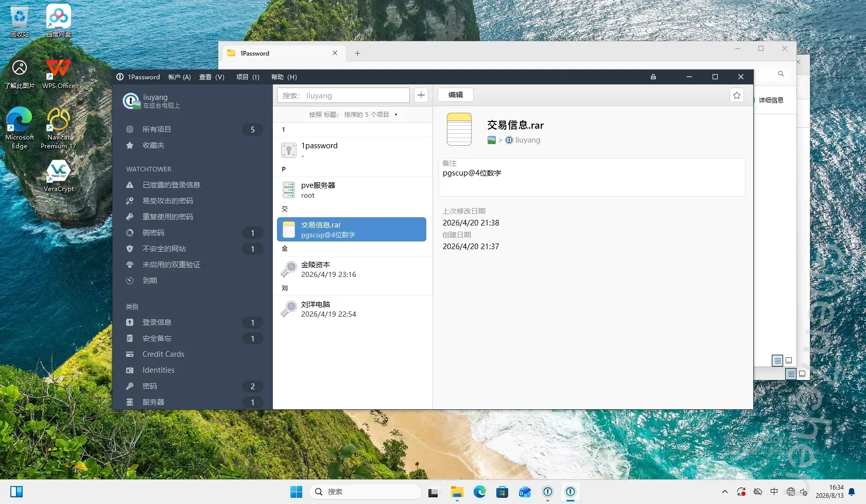Select 收藏夹 favorites in the sidebar
The height and width of the screenshot is (504, 866).
(193, 145)
